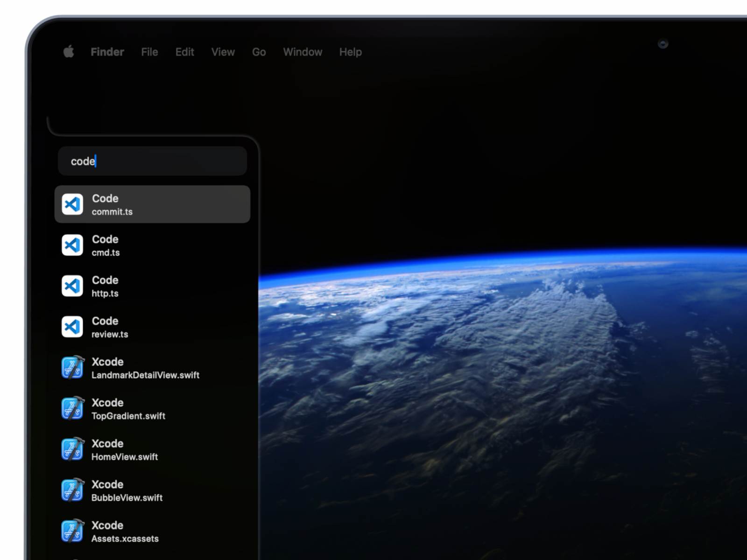Click the Xcode icon beside LandmarkDetailView.swift
747x560 pixels.
72,367
